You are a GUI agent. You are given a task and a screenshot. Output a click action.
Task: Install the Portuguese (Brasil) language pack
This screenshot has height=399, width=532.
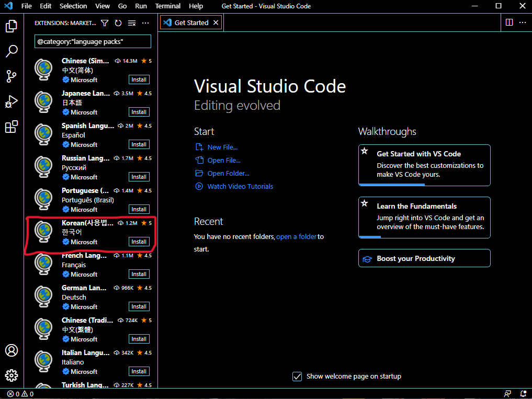pyautogui.click(x=139, y=209)
